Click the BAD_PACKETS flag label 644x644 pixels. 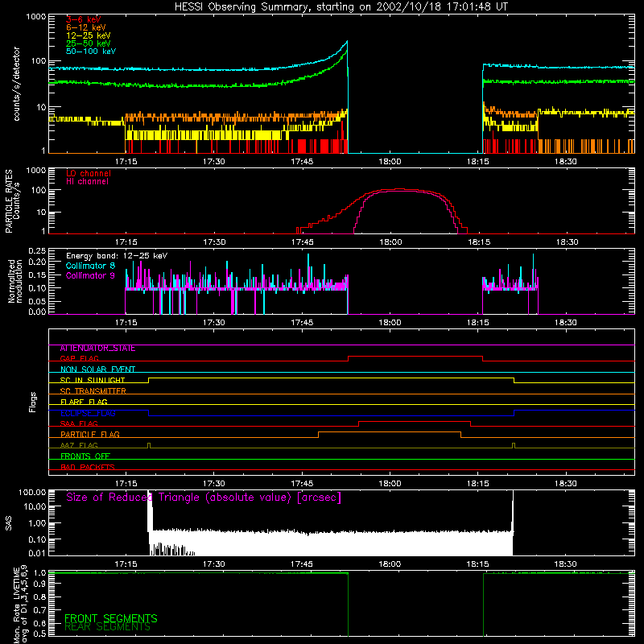click(x=88, y=467)
